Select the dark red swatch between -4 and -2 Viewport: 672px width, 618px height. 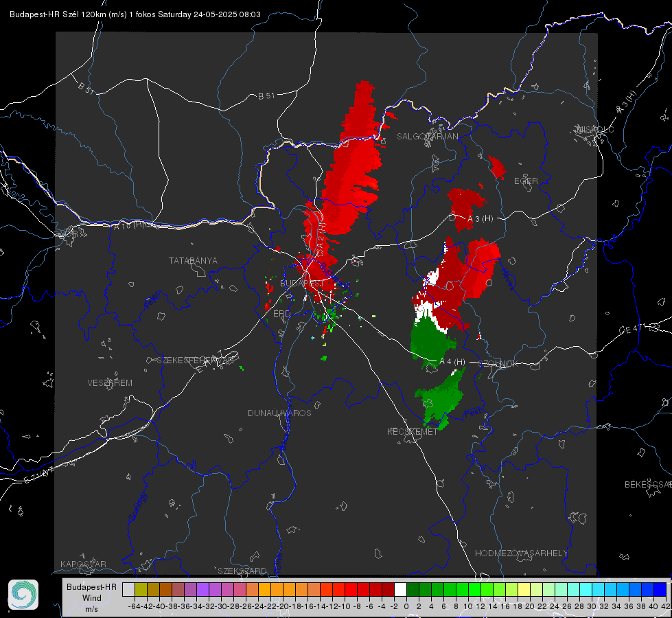click(x=389, y=589)
